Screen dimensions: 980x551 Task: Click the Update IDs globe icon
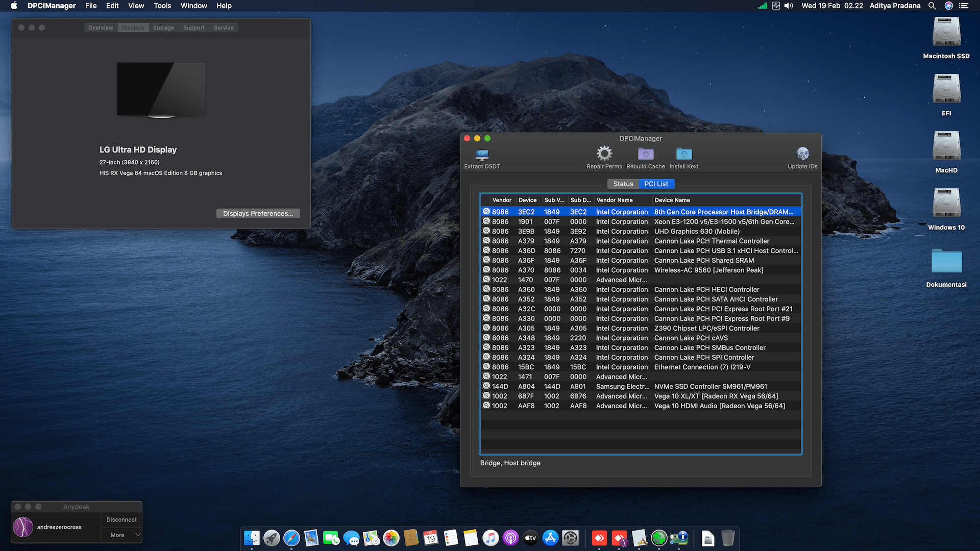click(802, 154)
